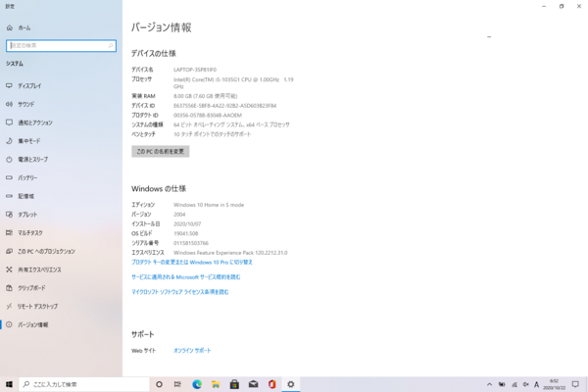Open the Mail app from the taskbar
Image resolution: width=588 pixels, height=392 pixels.
(253, 384)
